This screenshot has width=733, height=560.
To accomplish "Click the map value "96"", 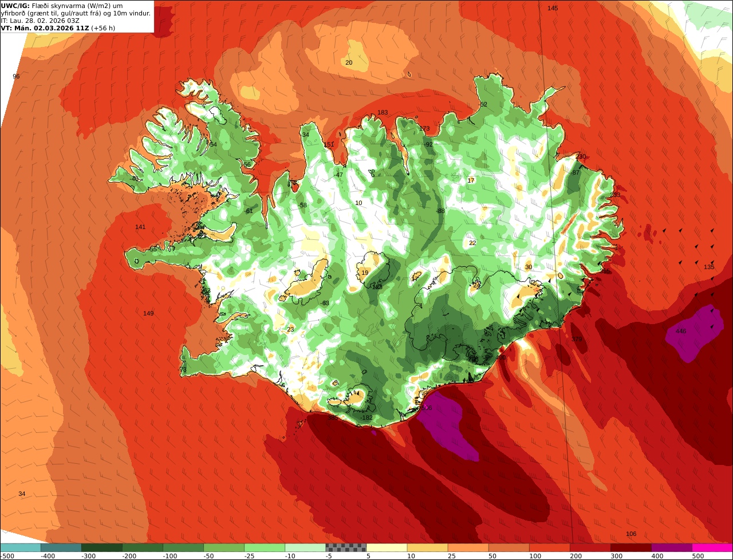I will click(x=16, y=77).
